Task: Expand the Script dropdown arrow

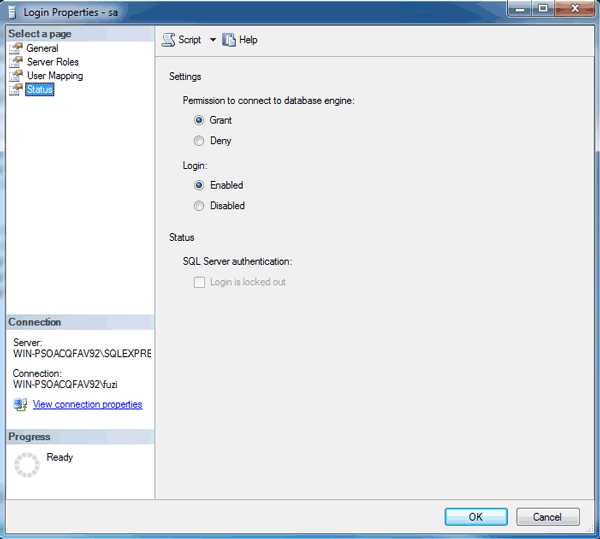Action: click(x=213, y=40)
